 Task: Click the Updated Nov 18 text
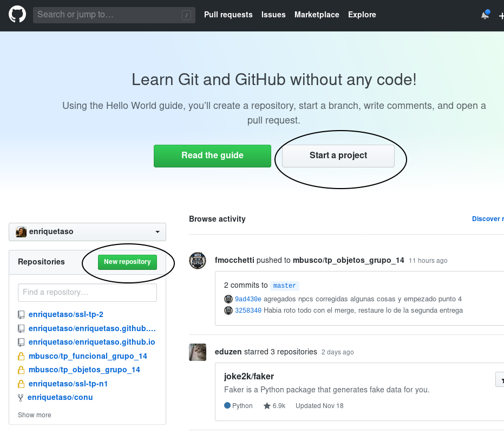point(319,406)
